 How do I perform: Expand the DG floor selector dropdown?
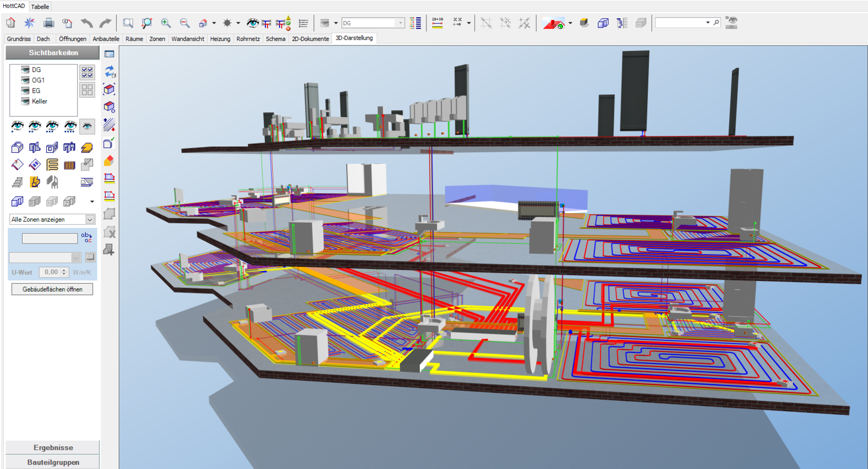coord(400,23)
